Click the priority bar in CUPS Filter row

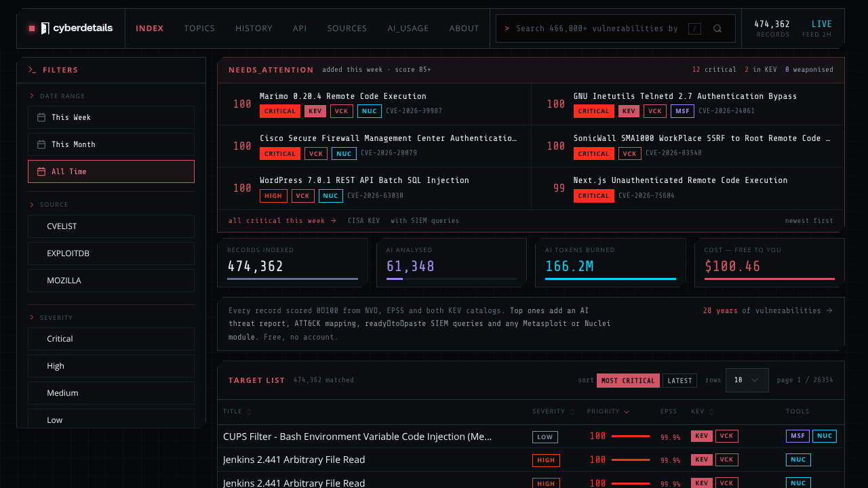[x=631, y=436]
